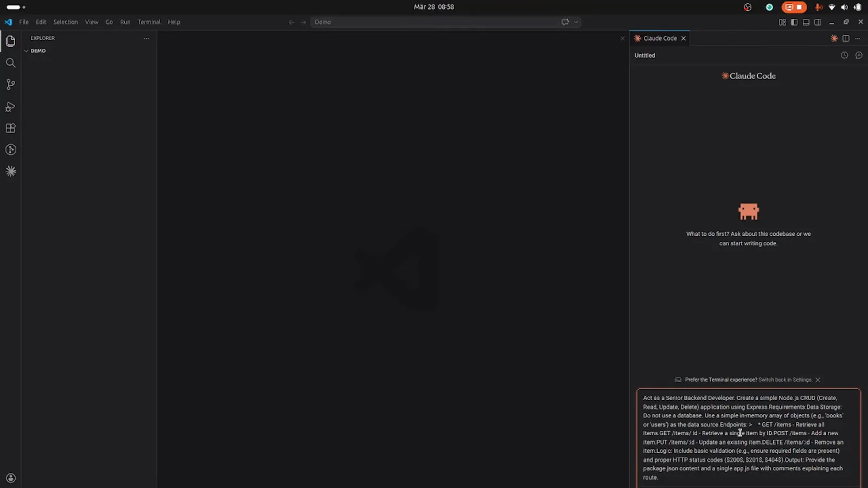Image resolution: width=868 pixels, height=488 pixels.
Task: Click the clock showing Mär 28 08:58
Action: coord(434,7)
